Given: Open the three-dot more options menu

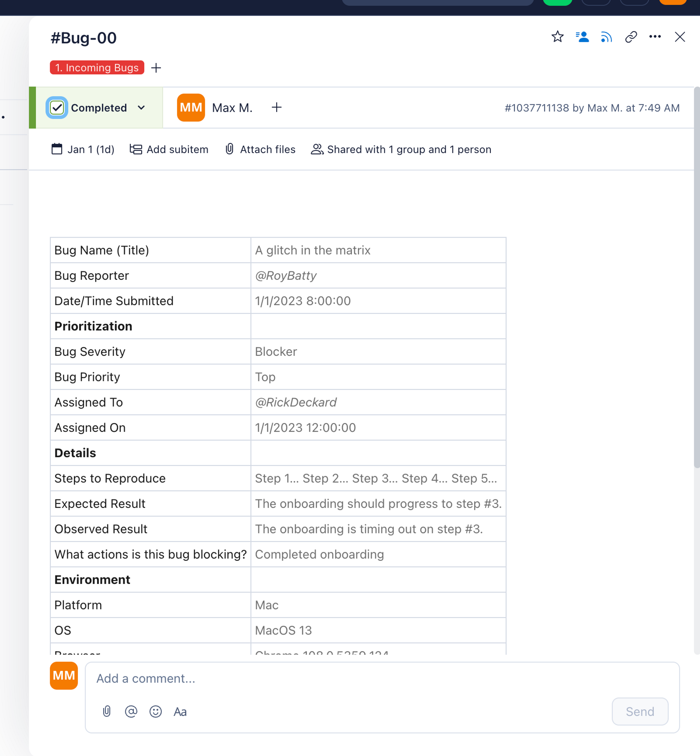Looking at the screenshot, I should coord(655,37).
